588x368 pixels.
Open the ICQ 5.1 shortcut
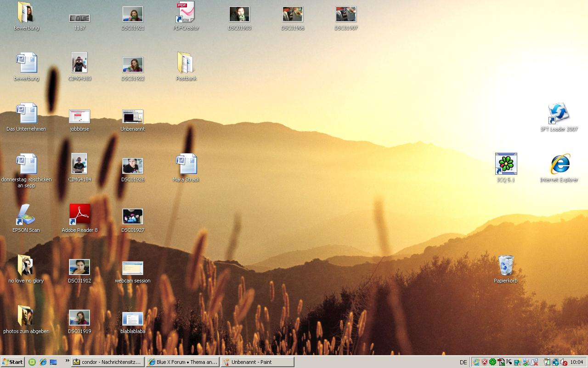(506, 164)
